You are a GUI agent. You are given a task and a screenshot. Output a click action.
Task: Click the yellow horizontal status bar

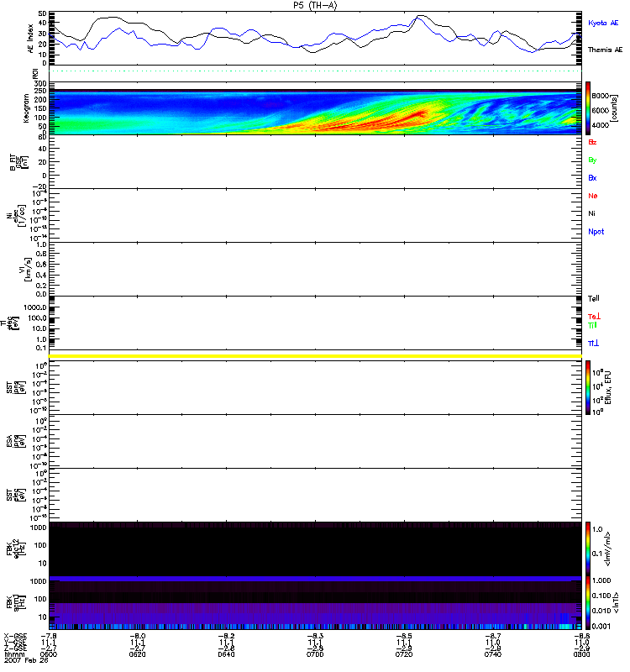(315, 357)
